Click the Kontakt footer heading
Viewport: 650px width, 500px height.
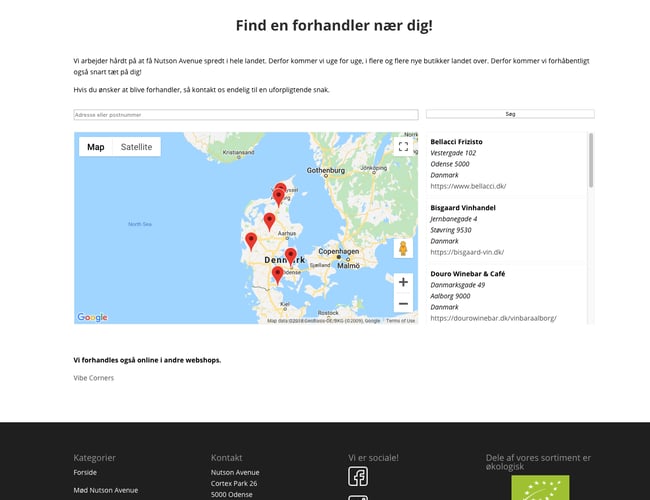(226, 458)
